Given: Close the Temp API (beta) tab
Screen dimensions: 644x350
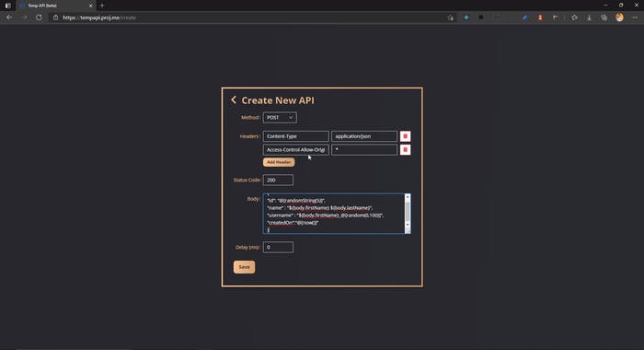Looking at the screenshot, I should click(x=91, y=6).
